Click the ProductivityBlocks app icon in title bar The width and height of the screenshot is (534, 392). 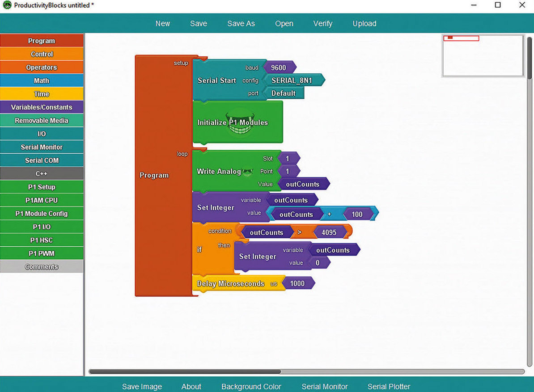click(7, 5)
